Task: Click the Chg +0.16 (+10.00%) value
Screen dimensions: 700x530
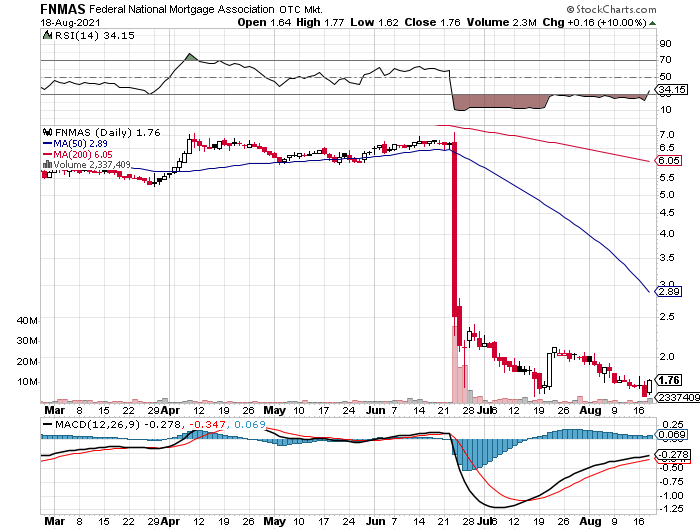Action: point(594,22)
